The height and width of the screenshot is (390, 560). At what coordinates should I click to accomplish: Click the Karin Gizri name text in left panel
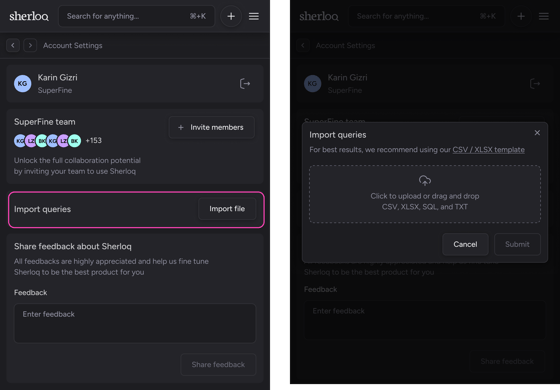click(58, 78)
